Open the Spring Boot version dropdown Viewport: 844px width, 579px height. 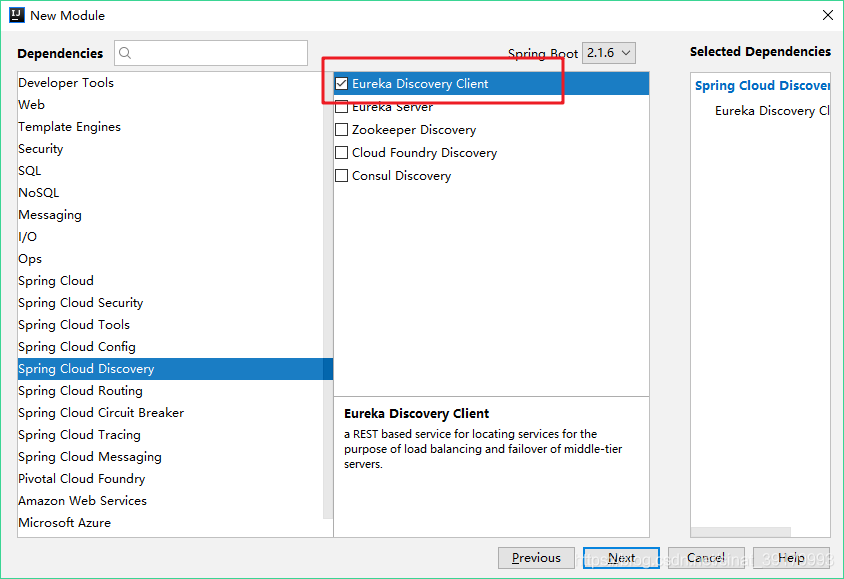tap(609, 53)
